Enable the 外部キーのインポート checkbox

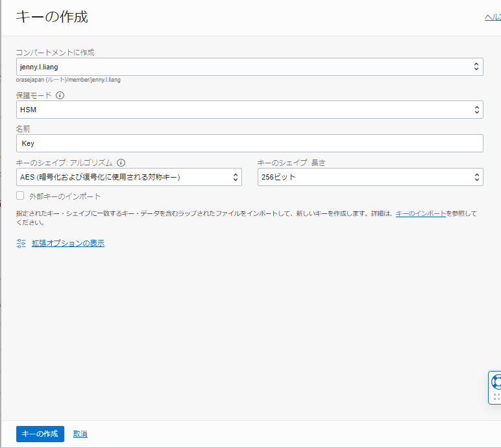pos(21,196)
